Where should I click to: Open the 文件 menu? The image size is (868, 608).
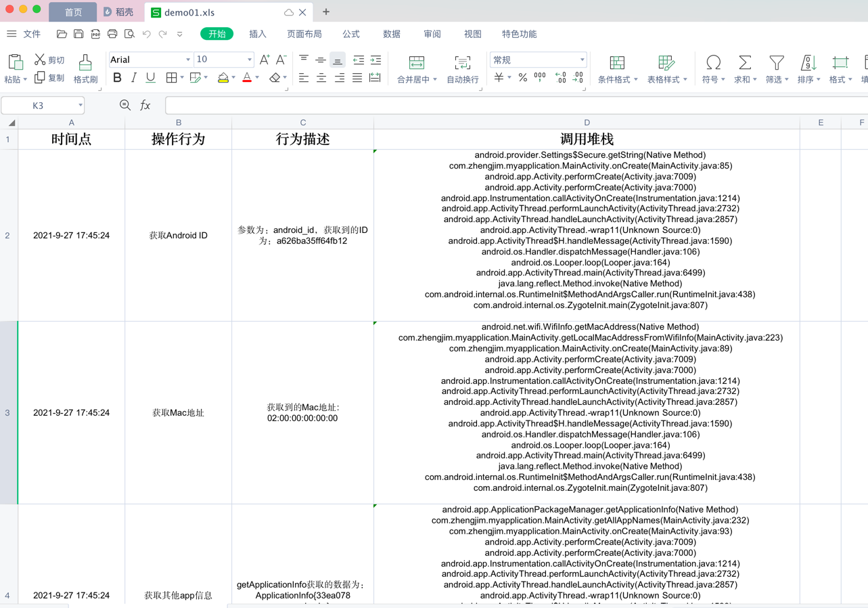[32, 34]
